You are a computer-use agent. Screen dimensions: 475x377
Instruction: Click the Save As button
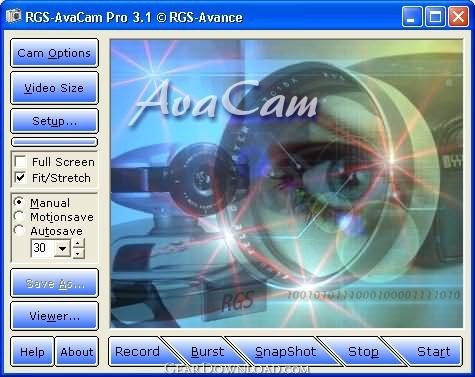tap(54, 283)
